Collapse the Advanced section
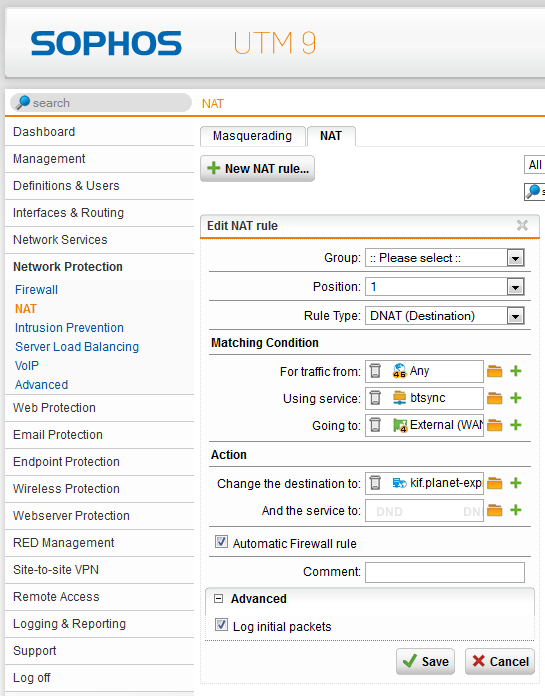The image size is (545, 696). point(218,599)
